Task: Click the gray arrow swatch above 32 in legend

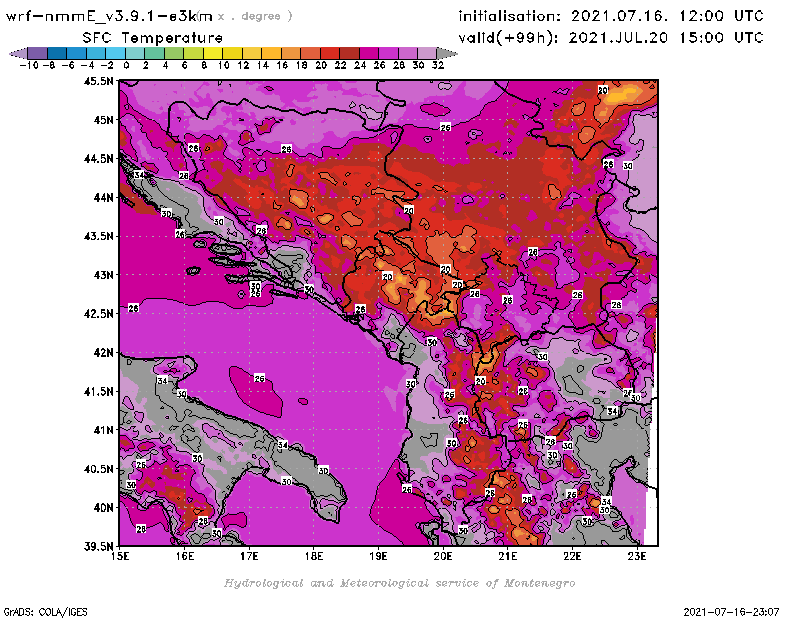Action: [x=447, y=54]
